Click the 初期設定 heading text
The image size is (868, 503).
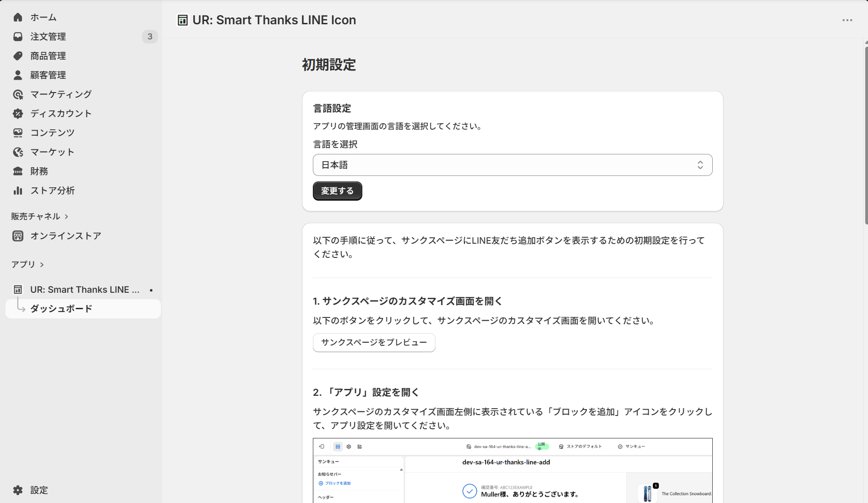329,65
